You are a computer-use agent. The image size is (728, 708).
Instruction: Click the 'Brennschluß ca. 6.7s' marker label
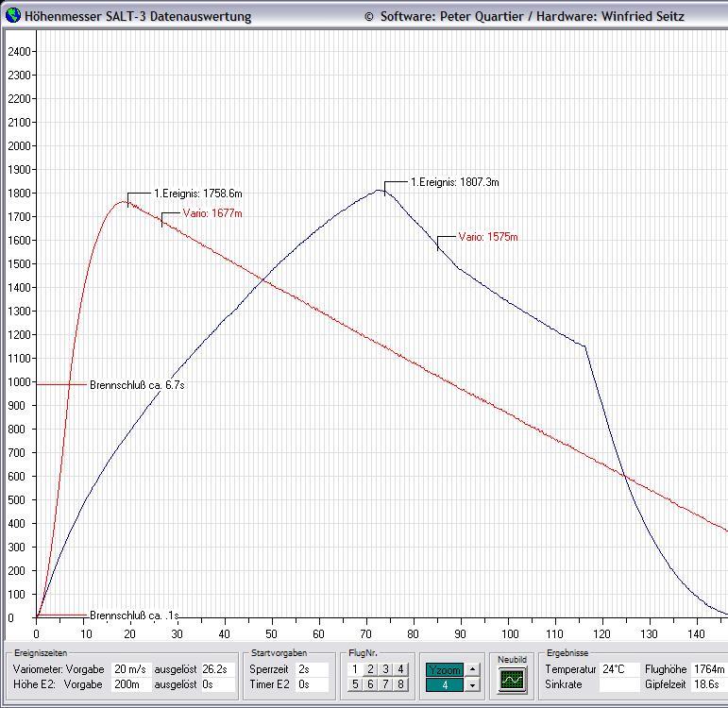click(x=138, y=385)
